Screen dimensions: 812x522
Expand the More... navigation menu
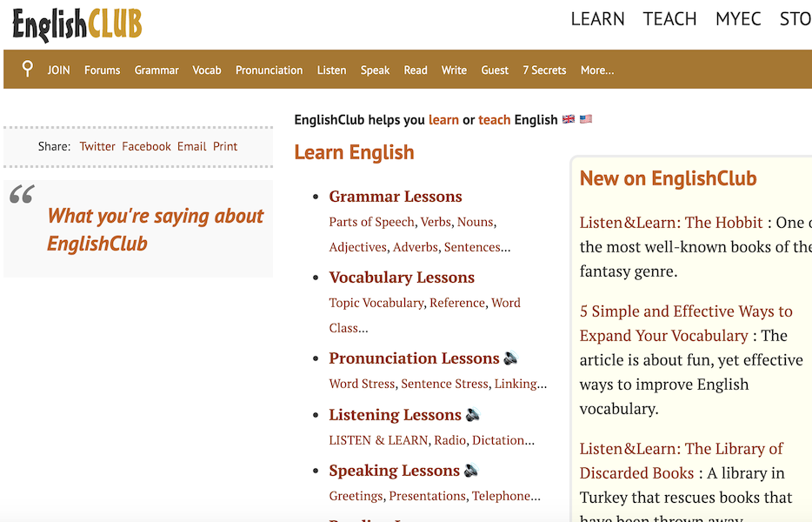[597, 70]
